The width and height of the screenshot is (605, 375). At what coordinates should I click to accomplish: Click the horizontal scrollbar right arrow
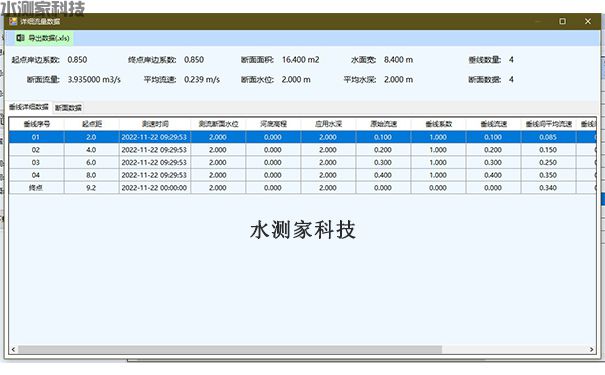pyautogui.click(x=591, y=350)
